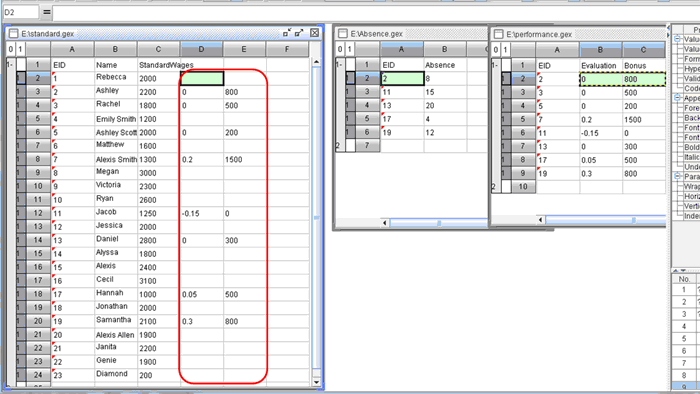Click the cell containing 'Emily Smith'

[x=116, y=119]
